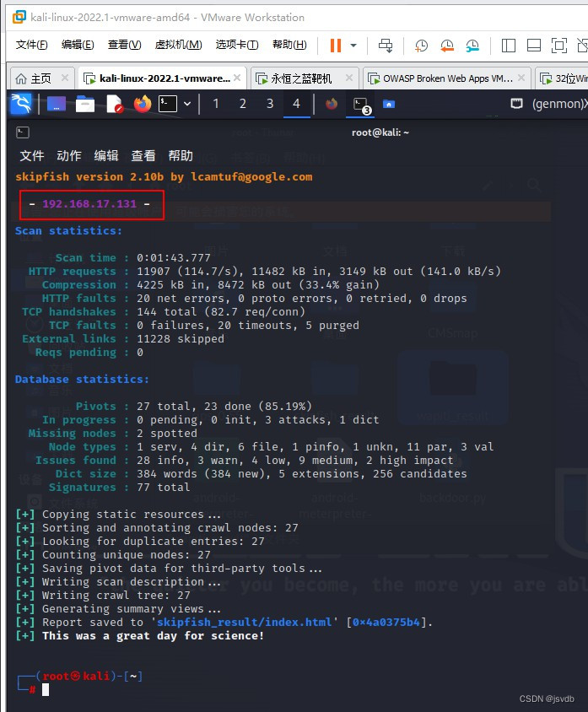
Task: Click the terminal window title icon
Action: click(x=23, y=132)
